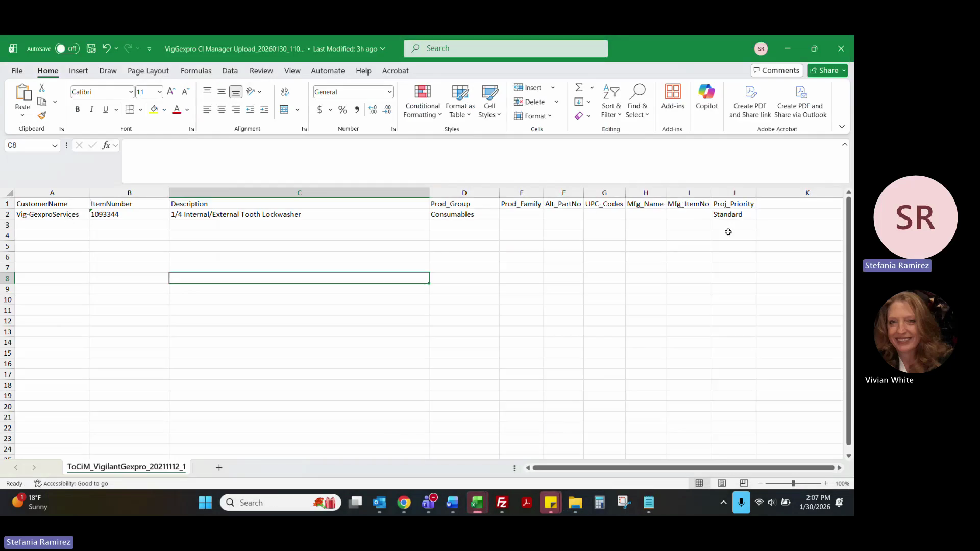980x551 pixels.
Task: Click the Merge & Center icon
Action: point(284,109)
